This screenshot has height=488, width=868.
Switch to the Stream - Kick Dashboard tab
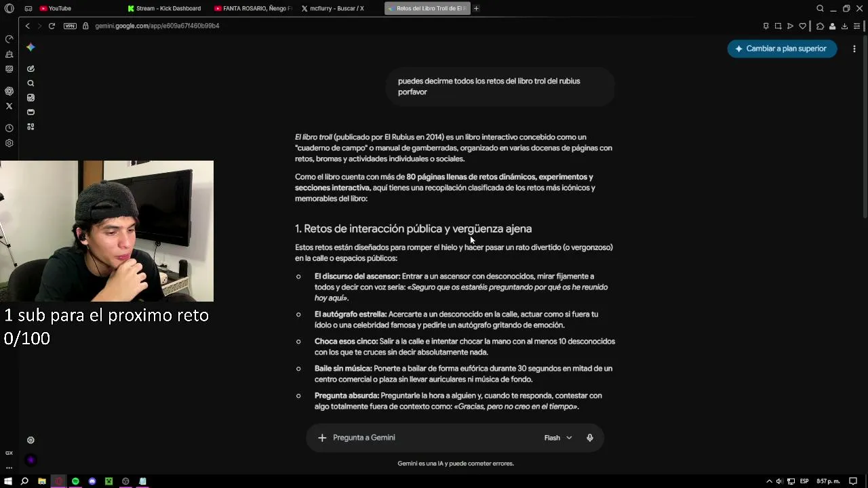click(x=164, y=8)
